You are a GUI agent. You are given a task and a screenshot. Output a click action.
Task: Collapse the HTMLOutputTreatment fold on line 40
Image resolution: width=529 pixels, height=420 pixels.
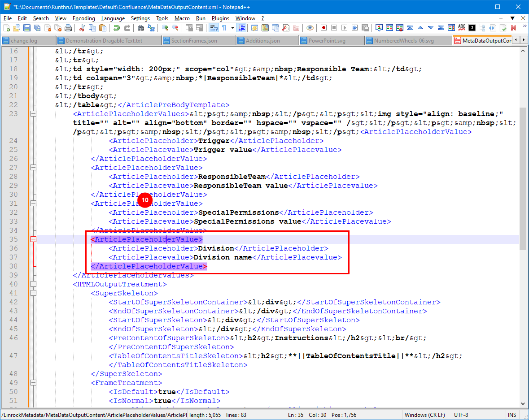(x=33, y=284)
